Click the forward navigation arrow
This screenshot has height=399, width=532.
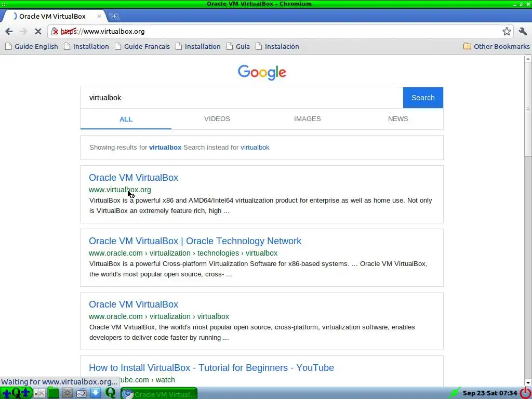click(x=23, y=32)
